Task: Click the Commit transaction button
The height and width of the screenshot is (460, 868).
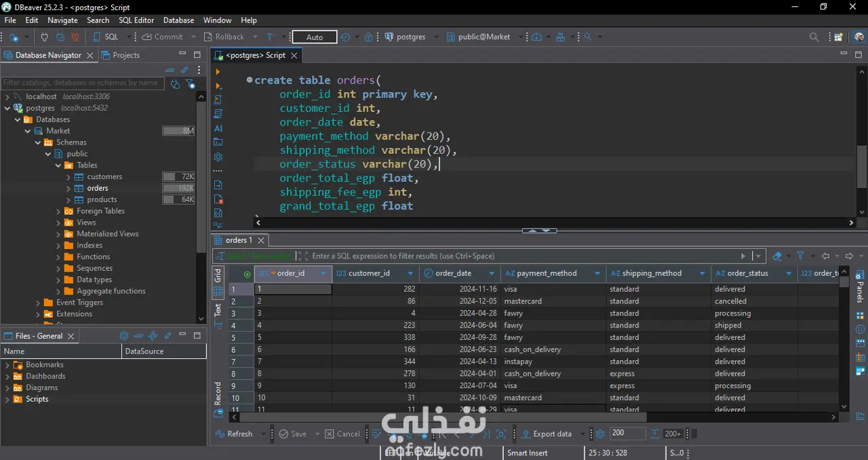Action: pyautogui.click(x=163, y=37)
